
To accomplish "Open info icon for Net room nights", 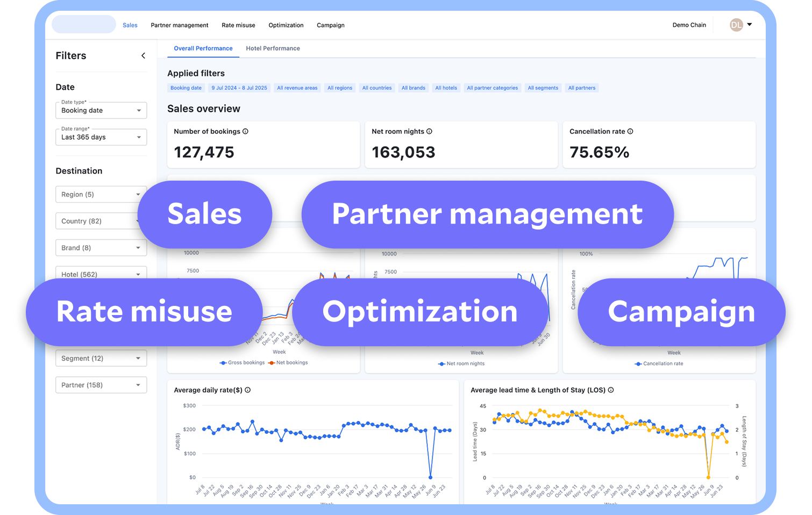I will point(429,131).
